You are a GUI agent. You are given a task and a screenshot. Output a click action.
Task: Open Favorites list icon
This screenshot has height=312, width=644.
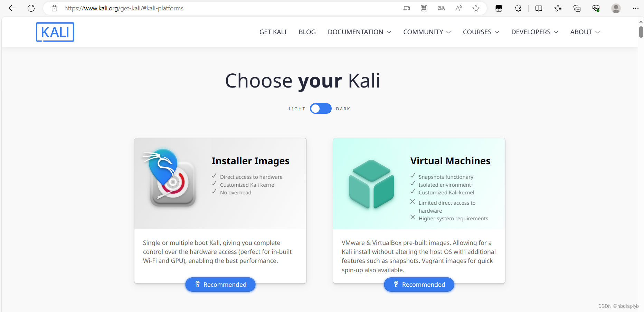[x=558, y=8]
